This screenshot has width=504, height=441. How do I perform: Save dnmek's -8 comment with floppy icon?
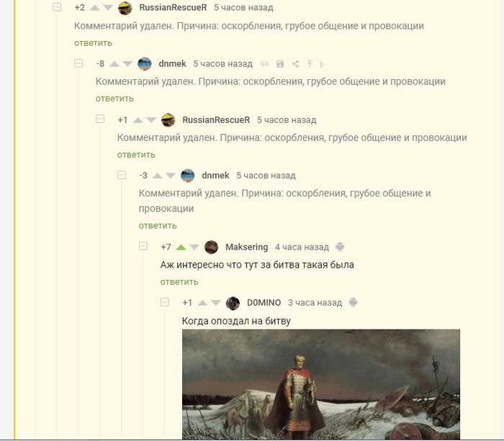click(x=280, y=64)
